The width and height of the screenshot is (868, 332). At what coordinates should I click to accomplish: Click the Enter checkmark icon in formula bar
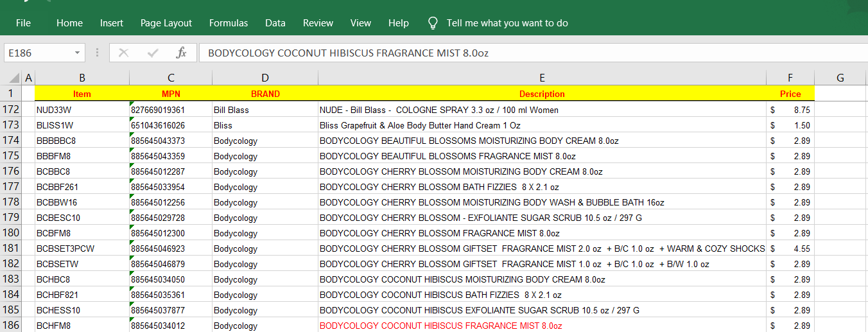(153, 53)
